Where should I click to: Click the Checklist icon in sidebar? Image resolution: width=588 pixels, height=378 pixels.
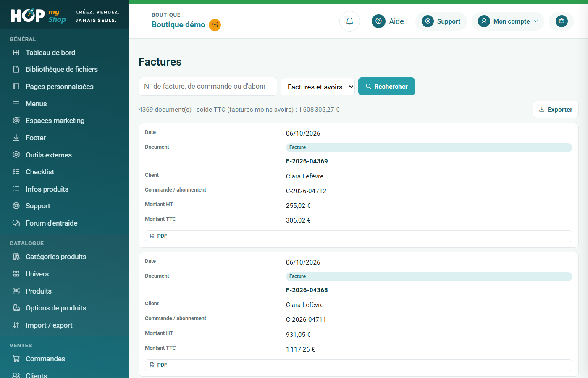[16, 172]
